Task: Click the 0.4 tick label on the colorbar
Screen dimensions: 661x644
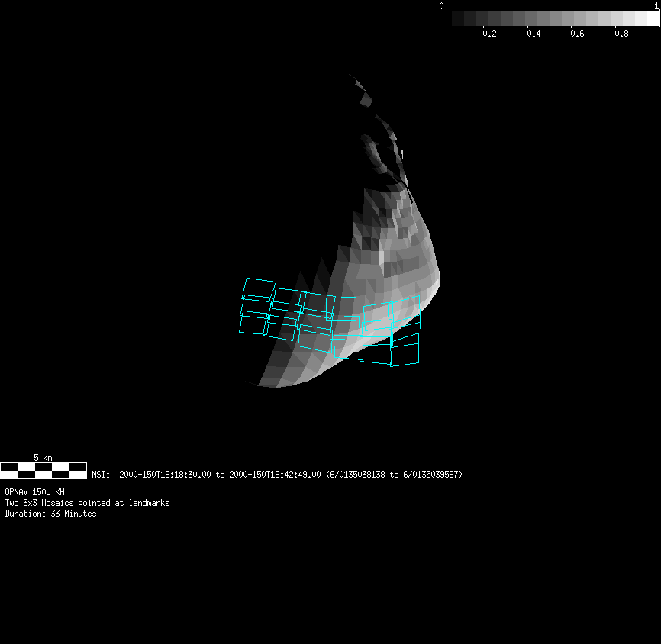Action: (534, 34)
